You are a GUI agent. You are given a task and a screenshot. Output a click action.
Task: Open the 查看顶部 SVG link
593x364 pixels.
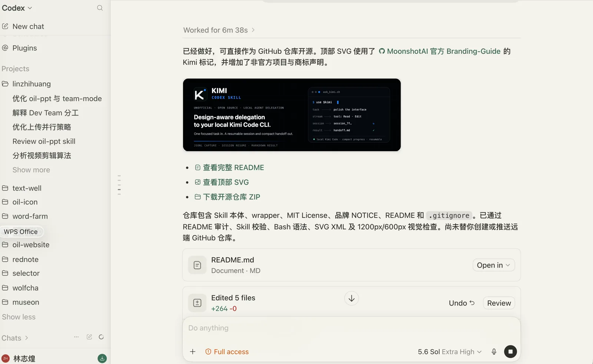pyautogui.click(x=222, y=182)
